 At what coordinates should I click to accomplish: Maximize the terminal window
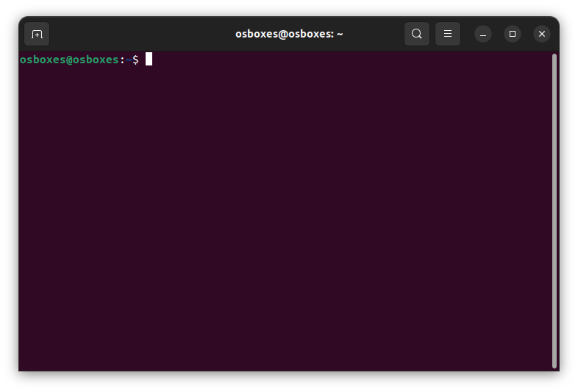[513, 34]
